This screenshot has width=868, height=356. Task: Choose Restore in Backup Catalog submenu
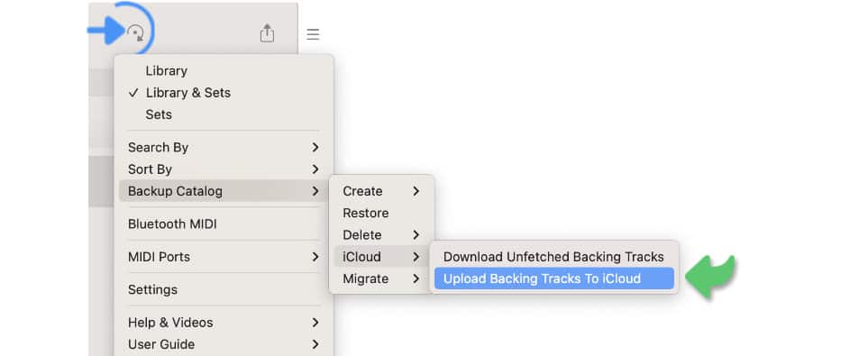[381, 214]
